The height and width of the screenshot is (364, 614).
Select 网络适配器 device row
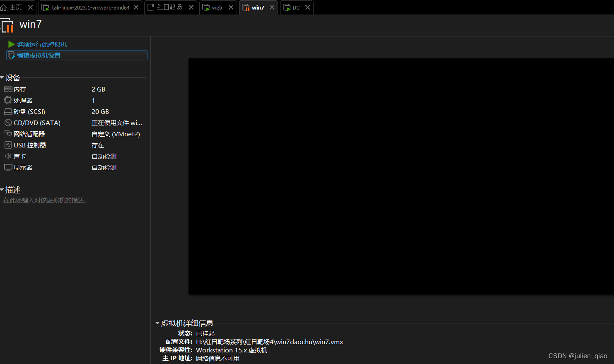(75, 134)
